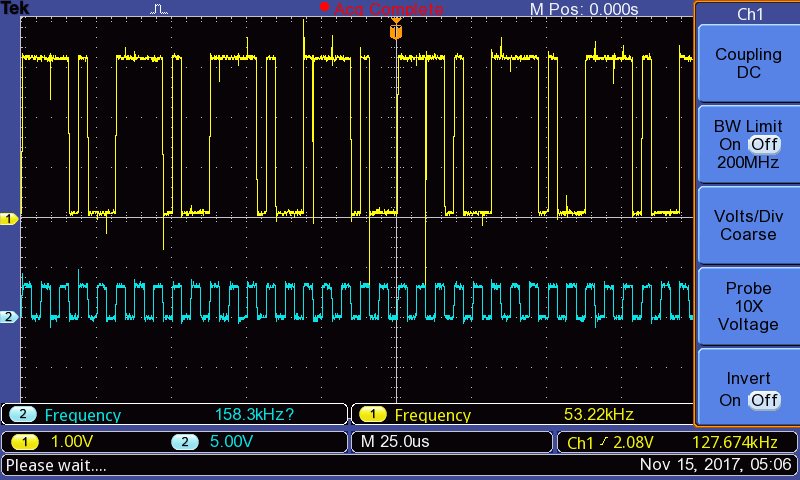
Task: Click the pulse waveform icon in top bar
Action: pyautogui.click(x=159, y=9)
